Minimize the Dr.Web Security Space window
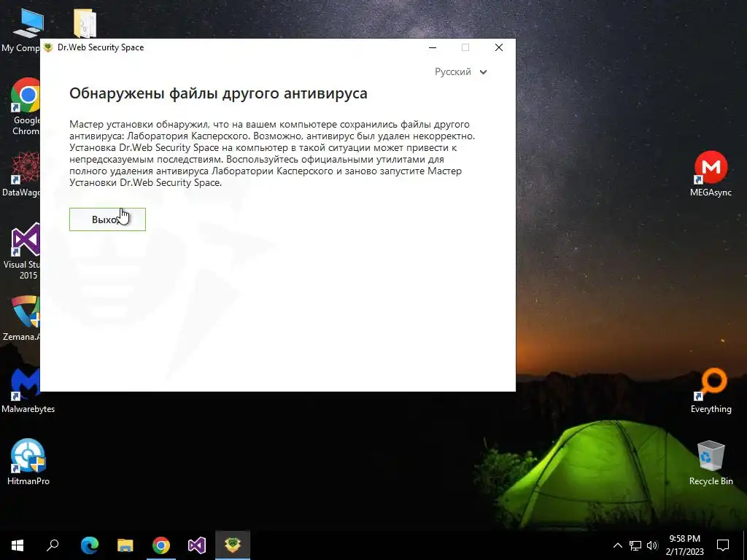The height and width of the screenshot is (560, 747). point(433,47)
